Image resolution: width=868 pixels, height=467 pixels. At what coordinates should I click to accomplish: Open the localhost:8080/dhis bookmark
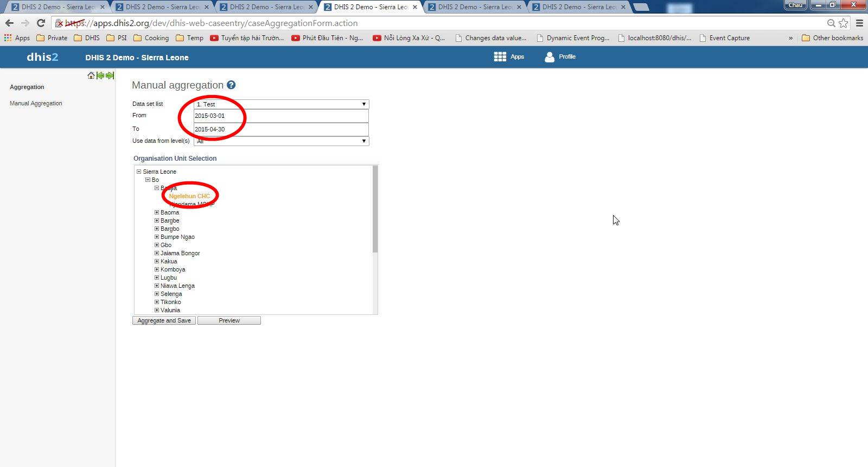coord(655,38)
